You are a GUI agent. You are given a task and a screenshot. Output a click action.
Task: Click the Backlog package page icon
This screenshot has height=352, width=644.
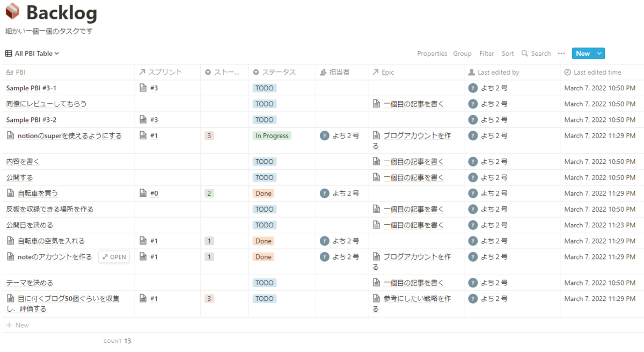[x=12, y=11]
